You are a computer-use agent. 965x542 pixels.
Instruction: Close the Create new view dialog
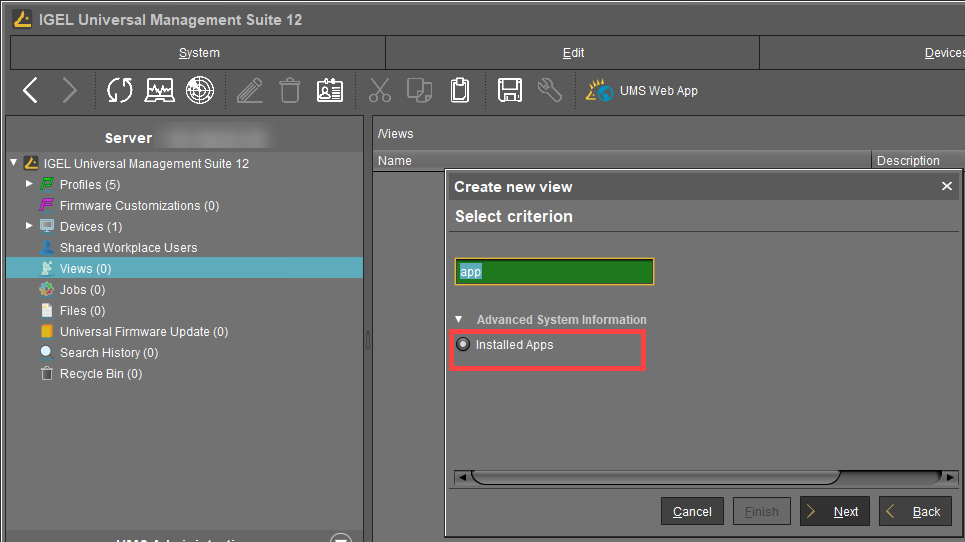click(947, 187)
